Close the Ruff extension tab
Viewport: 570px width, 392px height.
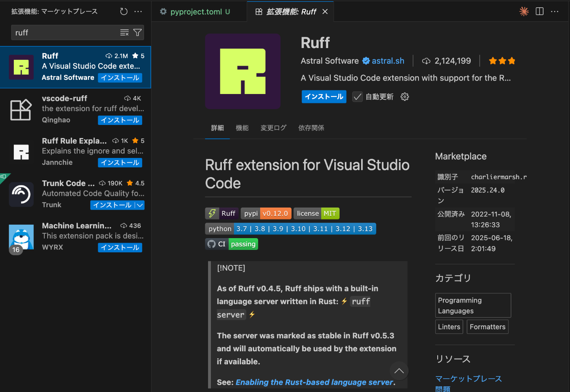tap(325, 12)
